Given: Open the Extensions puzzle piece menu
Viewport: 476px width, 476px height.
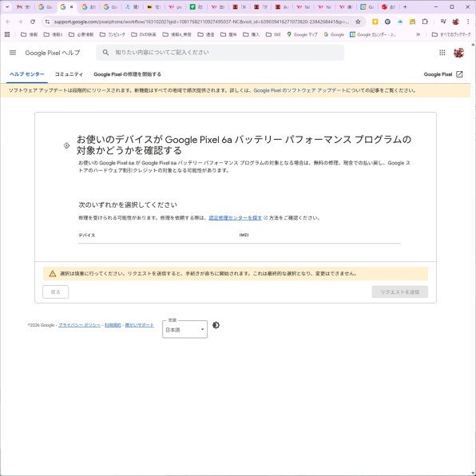Looking at the screenshot, I should click(x=425, y=22).
